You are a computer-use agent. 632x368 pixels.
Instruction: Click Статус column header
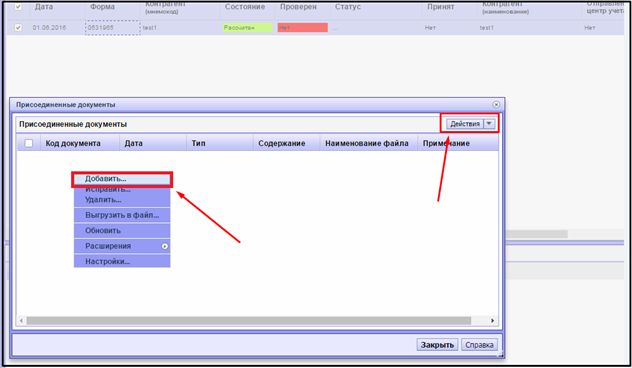pyautogui.click(x=348, y=7)
